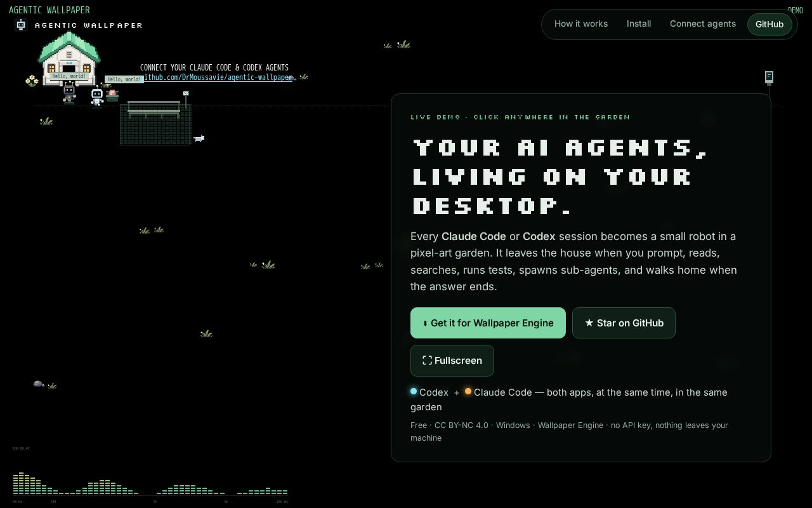The height and width of the screenshot is (508, 812).
Task: Open Connect agents in navigation
Action: pos(703,24)
